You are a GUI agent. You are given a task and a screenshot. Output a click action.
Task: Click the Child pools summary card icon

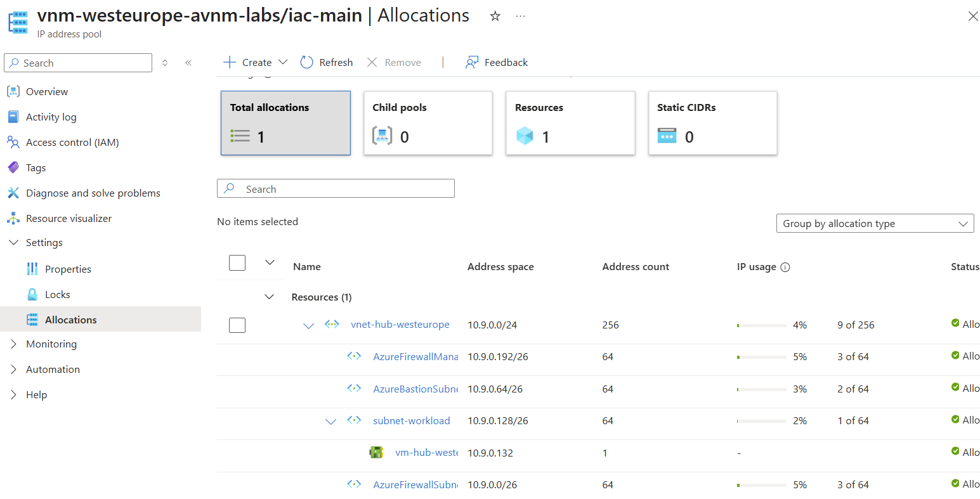click(381, 135)
